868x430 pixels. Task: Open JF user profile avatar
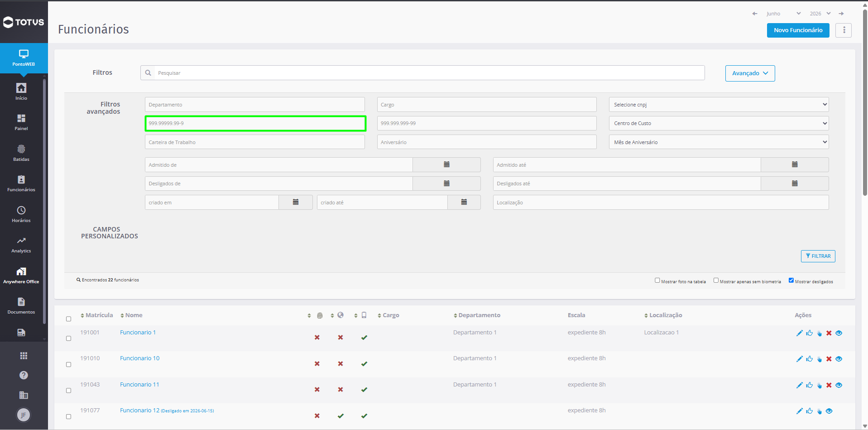click(24, 415)
